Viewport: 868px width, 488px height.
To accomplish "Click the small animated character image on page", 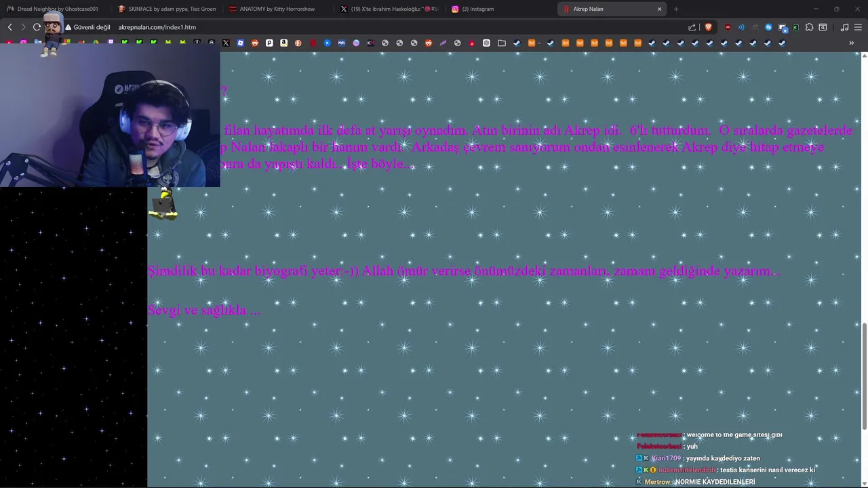I will 163,205.
